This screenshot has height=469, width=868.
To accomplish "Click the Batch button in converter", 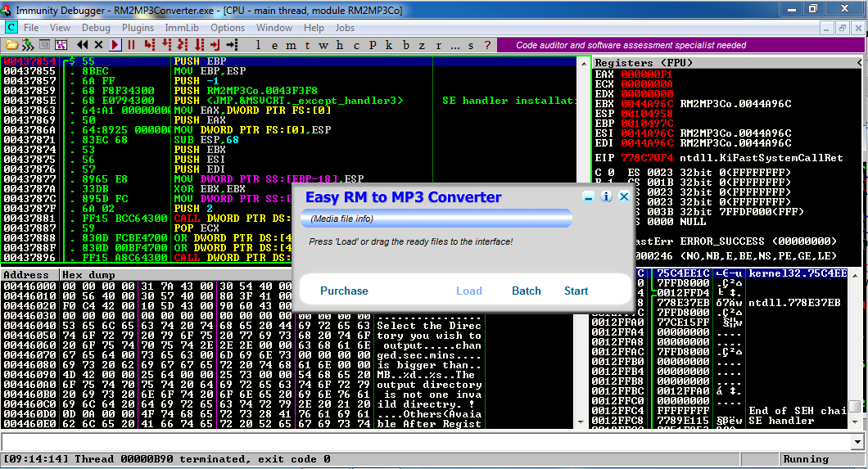I will (x=527, y=291).
